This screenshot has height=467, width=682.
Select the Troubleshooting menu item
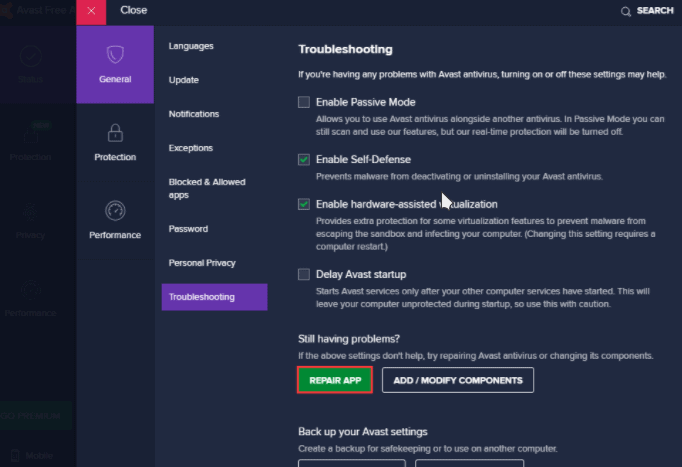coord(214,297)
